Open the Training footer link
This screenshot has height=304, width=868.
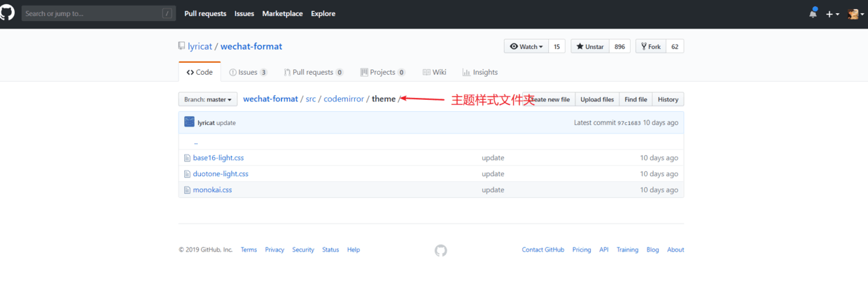click(627, 249)
